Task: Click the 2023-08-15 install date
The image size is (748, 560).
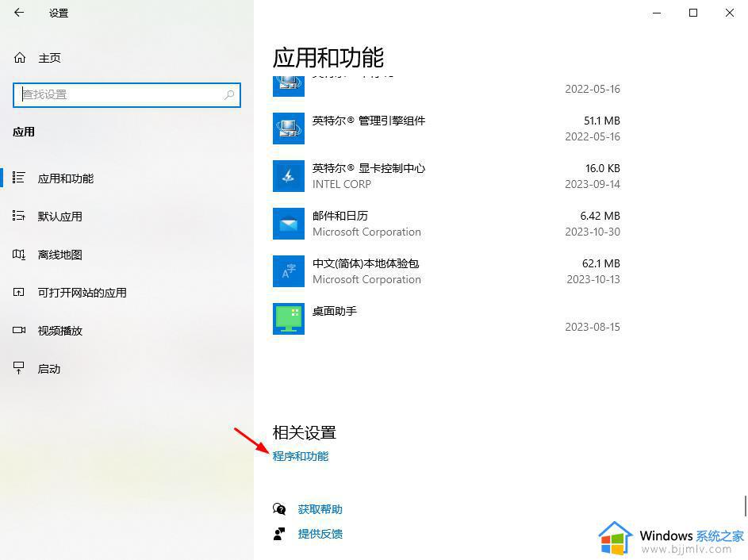Action: [593, 327]
